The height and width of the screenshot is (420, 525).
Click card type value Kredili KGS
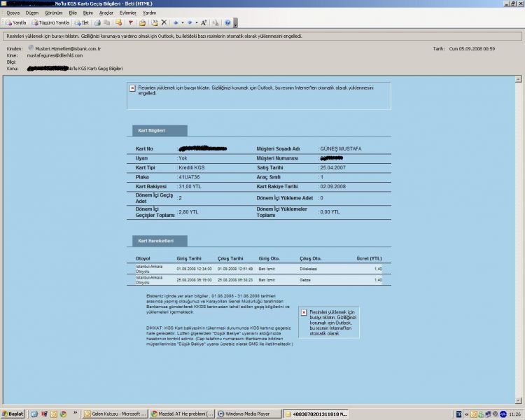(x=192, y=168)
